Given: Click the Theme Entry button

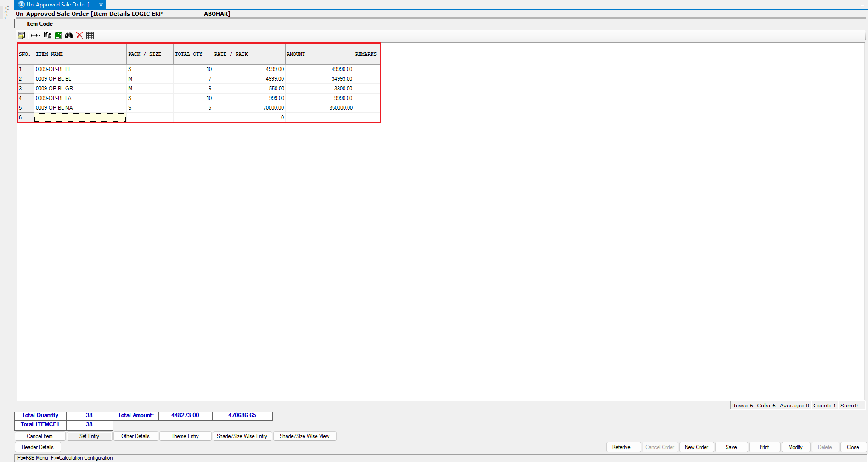Looking at the screenshot, I should pos(185,436).
